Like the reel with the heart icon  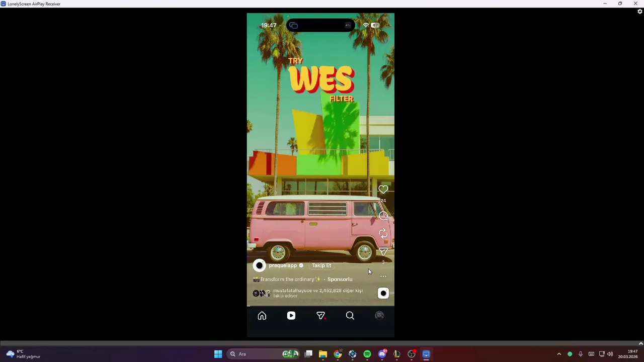pyautogui.click(x=383, y=190)
